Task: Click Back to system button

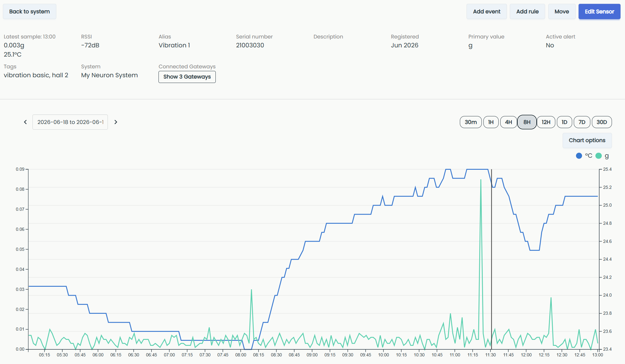Action: (x=30, y=11)
